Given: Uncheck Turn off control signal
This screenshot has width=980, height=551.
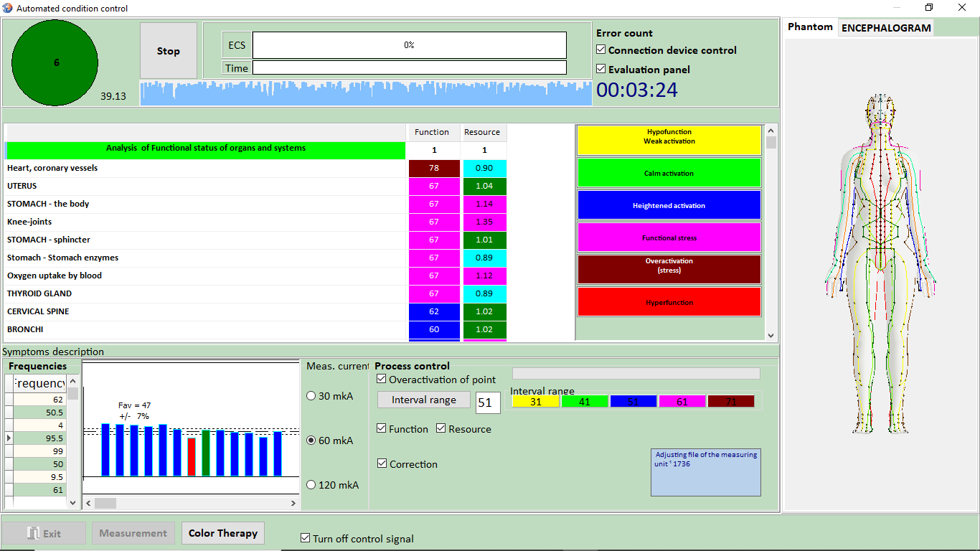Looking at the screenshot, I should (306, 538).
